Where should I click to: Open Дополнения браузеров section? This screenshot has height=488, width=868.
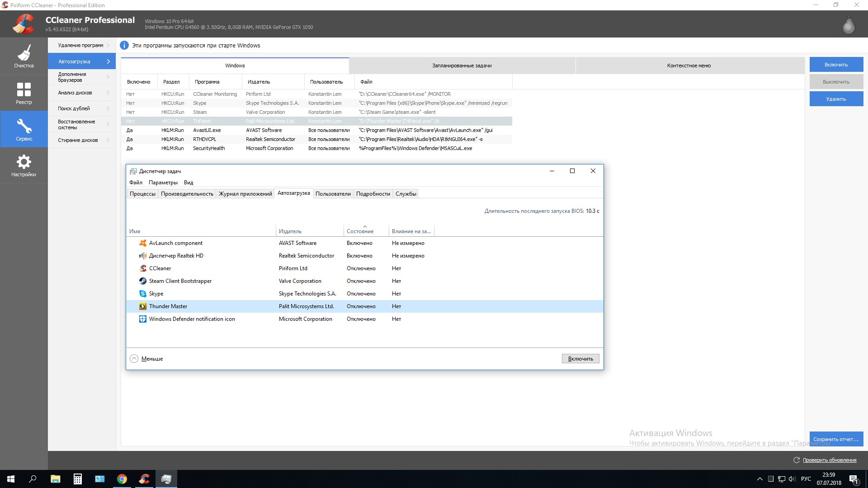(82, 77)
